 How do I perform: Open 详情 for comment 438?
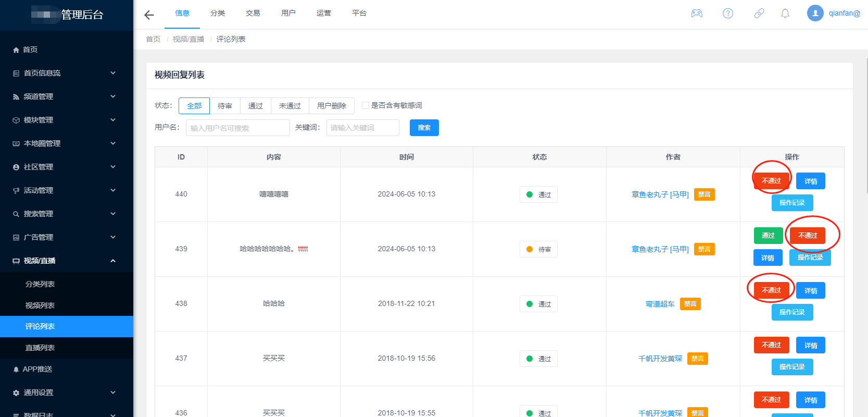click(x=811, y=290)
